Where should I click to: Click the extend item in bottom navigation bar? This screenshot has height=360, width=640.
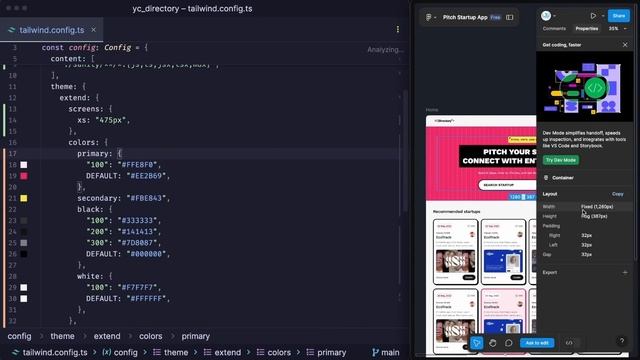click(222, 352)
